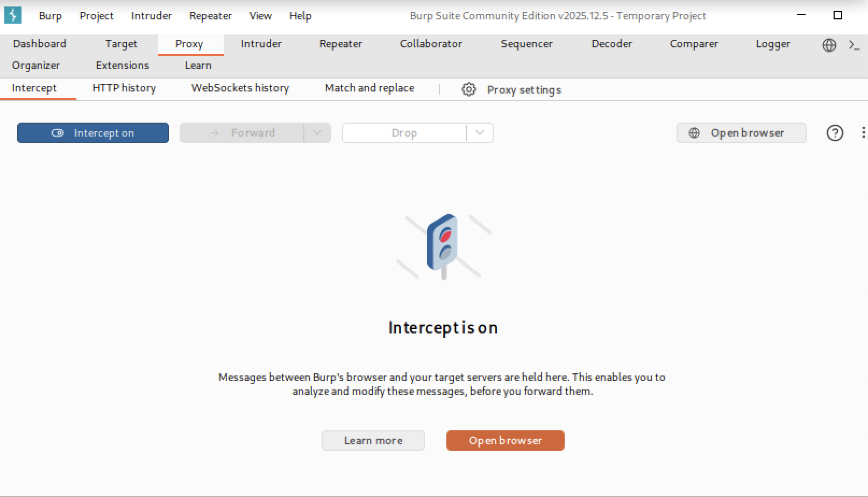
Task: Expand the Drop button dropdown arrow
Action: pyautogui.click(x=480, y=133)
